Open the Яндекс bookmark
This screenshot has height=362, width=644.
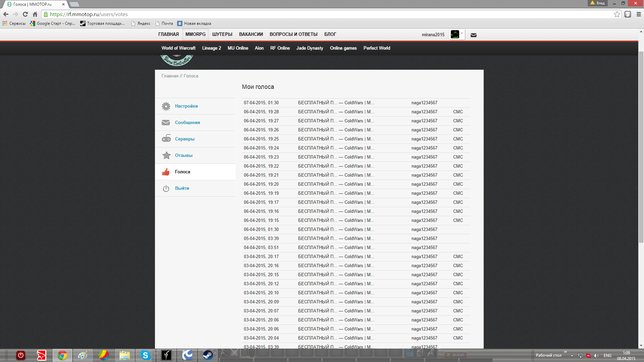click(141, 23)
